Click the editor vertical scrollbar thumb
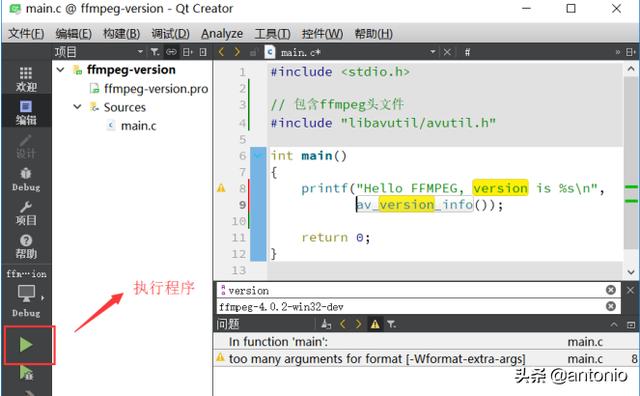Image resolution: width=640 pixels, height=396 pixels. tap(631, 162)
